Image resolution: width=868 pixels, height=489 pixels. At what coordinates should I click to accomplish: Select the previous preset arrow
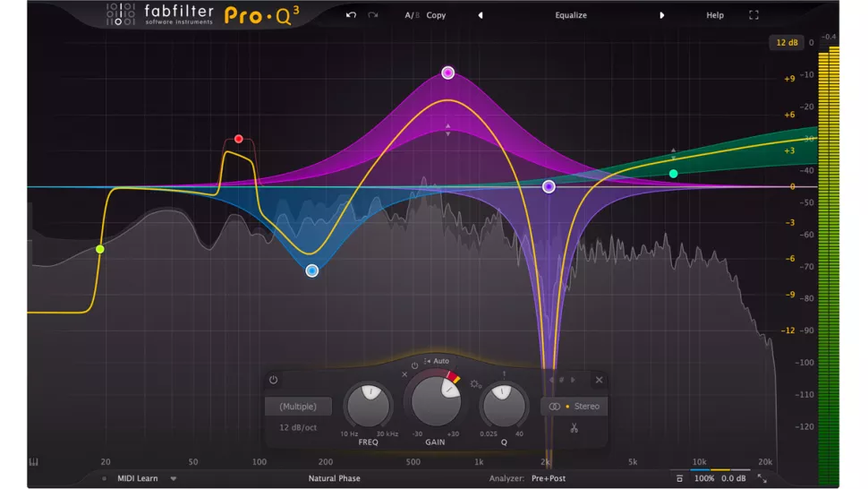coord(480,15)
